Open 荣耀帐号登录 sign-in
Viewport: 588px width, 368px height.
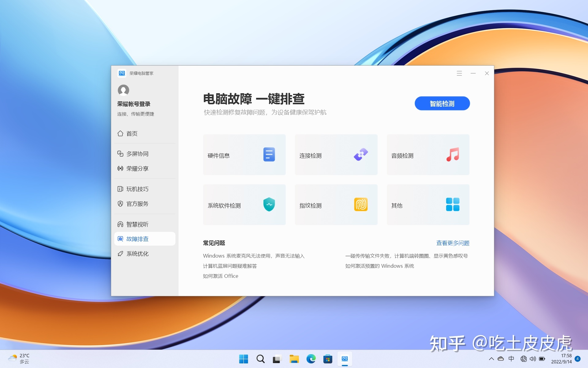[134, 104]
